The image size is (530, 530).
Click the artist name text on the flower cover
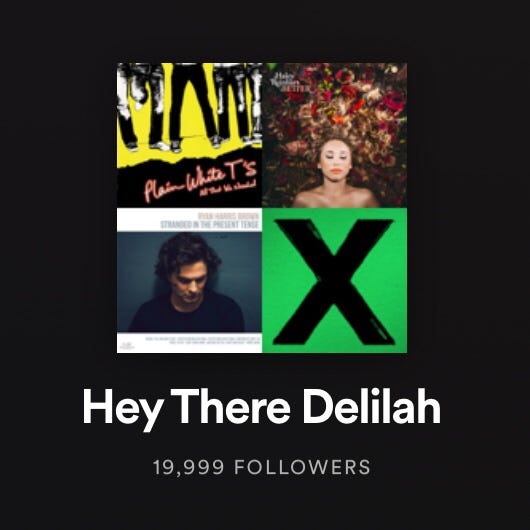pyautogui.click(x=288, y=81)
